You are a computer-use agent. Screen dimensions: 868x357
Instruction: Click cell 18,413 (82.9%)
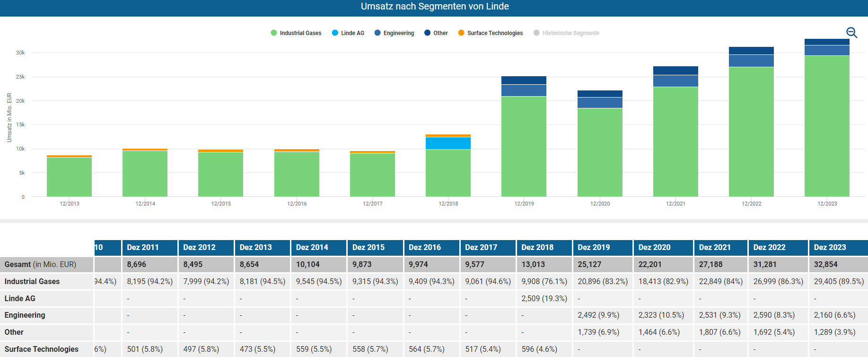[663, 282]
